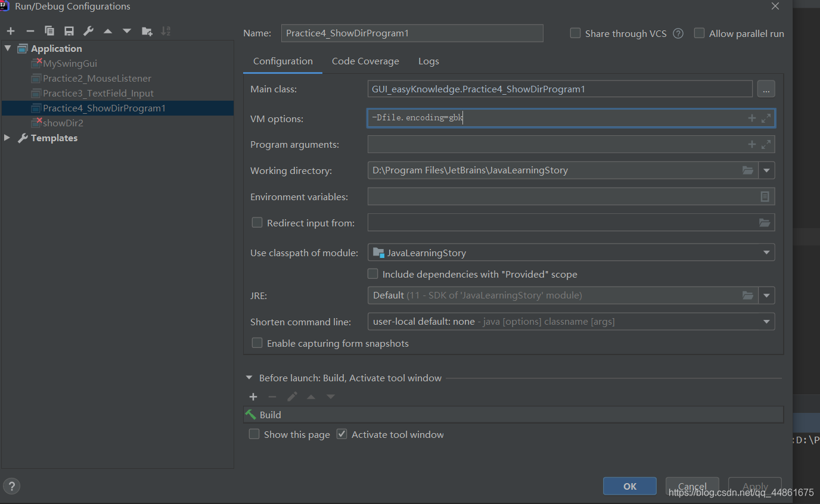
Task: Enable the Show this page checkbox
Action: 254,434
